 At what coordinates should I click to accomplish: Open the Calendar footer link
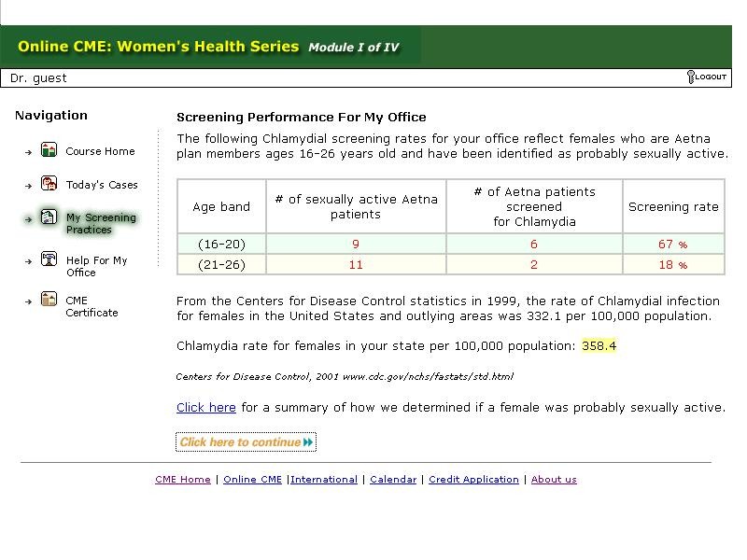point(393,480)
